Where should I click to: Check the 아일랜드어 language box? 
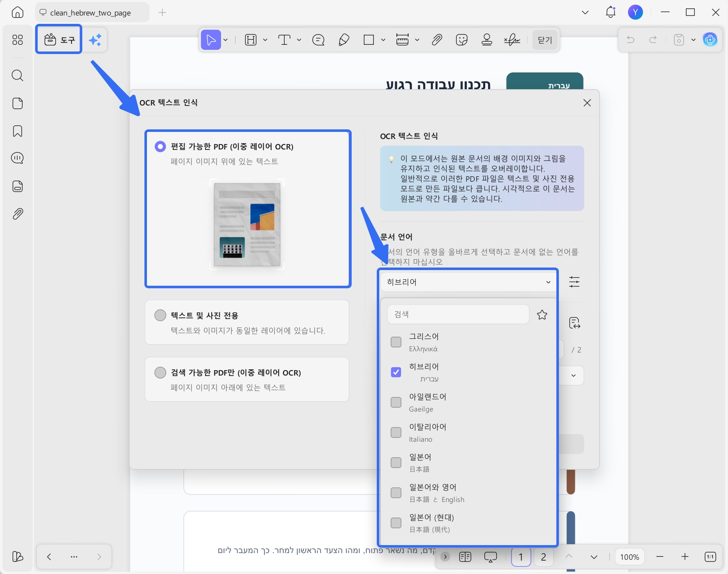396,402
